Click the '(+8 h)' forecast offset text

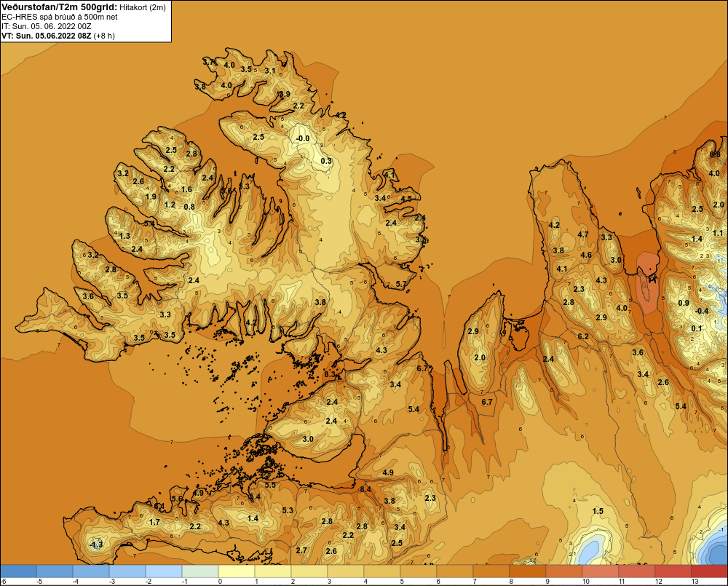click(104, 36)
